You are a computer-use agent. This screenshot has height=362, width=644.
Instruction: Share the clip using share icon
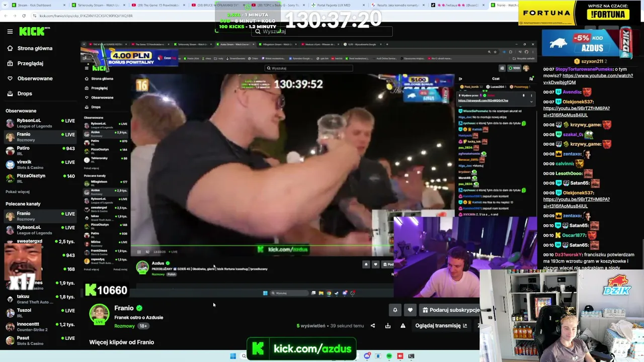click(x=373, y=326)
